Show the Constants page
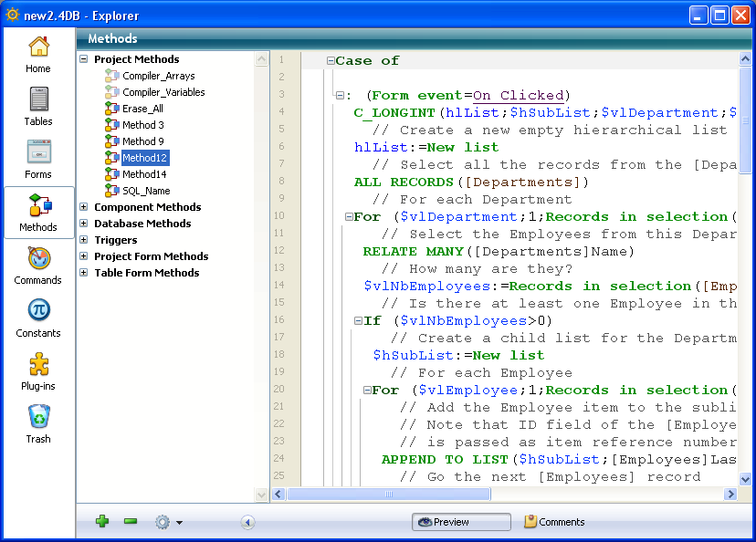The height and width of the screenshot is (542, 756). [x=38, y=318]
